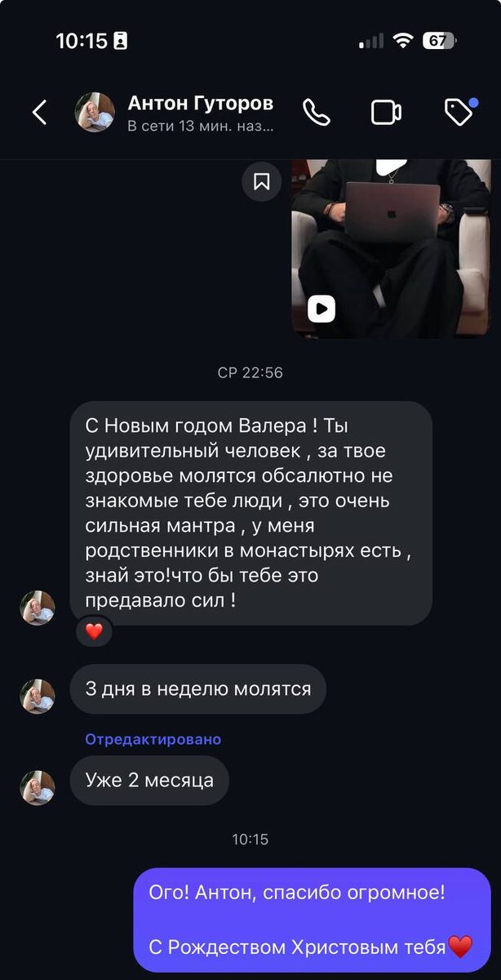Go back using the left arrow
The width and height of the screenshot is (501, 980).
pyautogui.click(x=39, y=113)
